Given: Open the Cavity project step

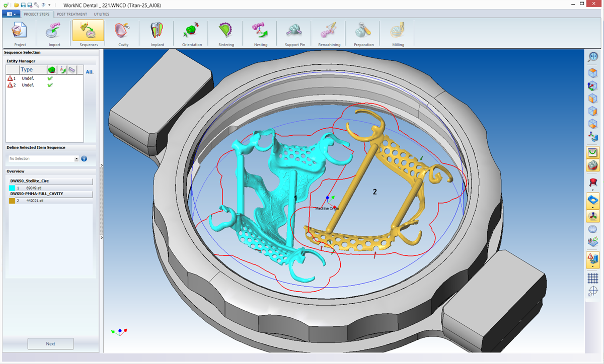Looking at the screenshot, I should click(x=123, y=34).
